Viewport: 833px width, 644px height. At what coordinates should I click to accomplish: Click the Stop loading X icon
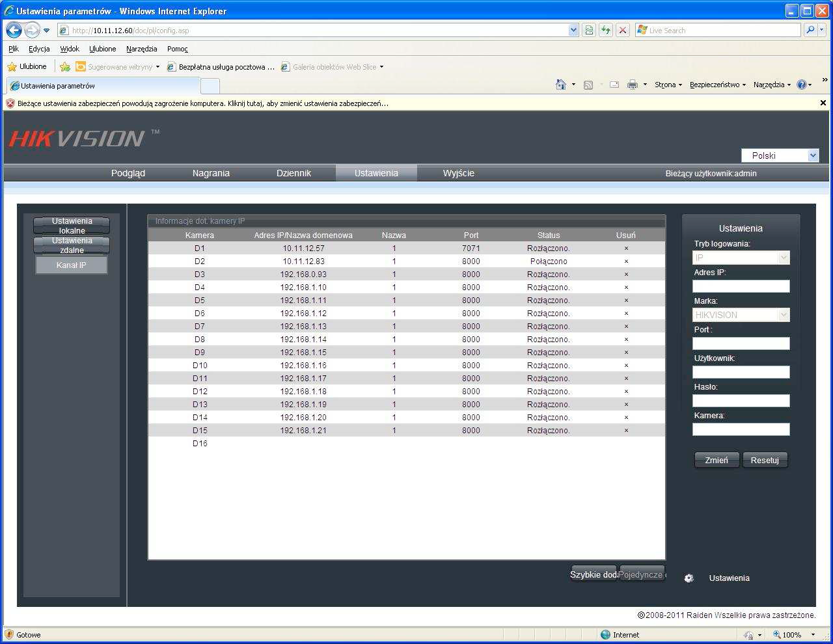click(x=623, y=30)
